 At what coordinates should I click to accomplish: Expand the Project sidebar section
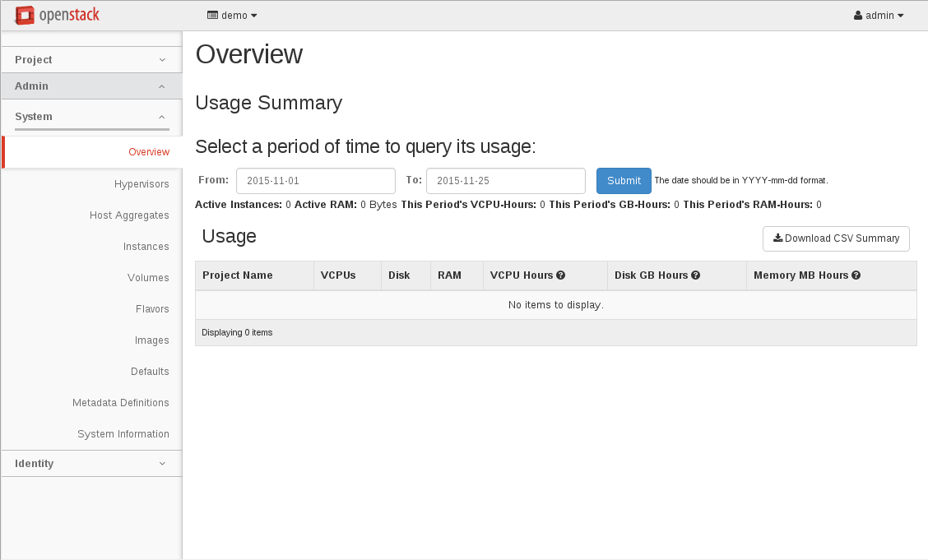click(x=90, y=60)
